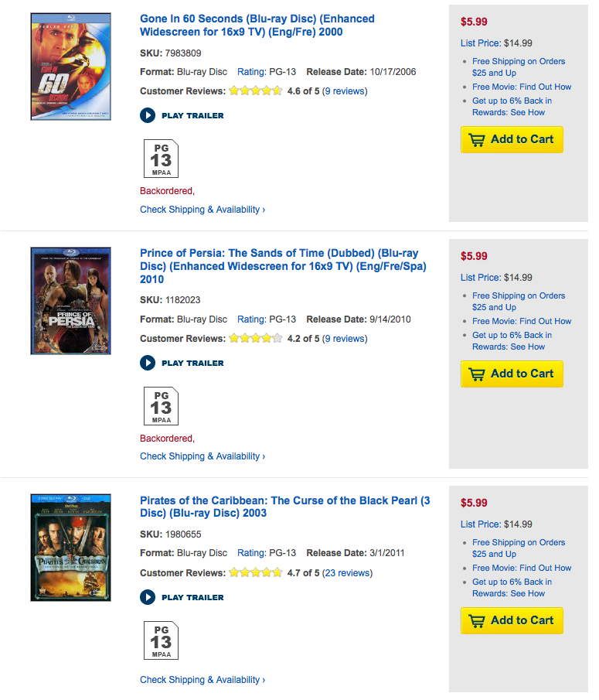Click PG-13 MPAA badge under Prince of Persia
Viewport: 599px width, 700px height.
(161, 405)
